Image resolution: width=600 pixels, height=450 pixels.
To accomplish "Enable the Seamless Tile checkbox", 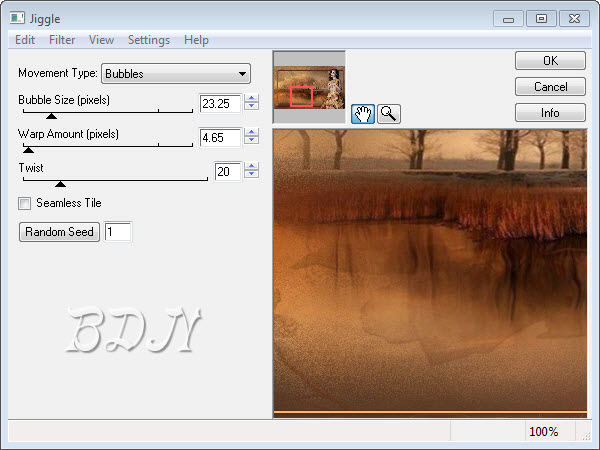I will [24, 203].
